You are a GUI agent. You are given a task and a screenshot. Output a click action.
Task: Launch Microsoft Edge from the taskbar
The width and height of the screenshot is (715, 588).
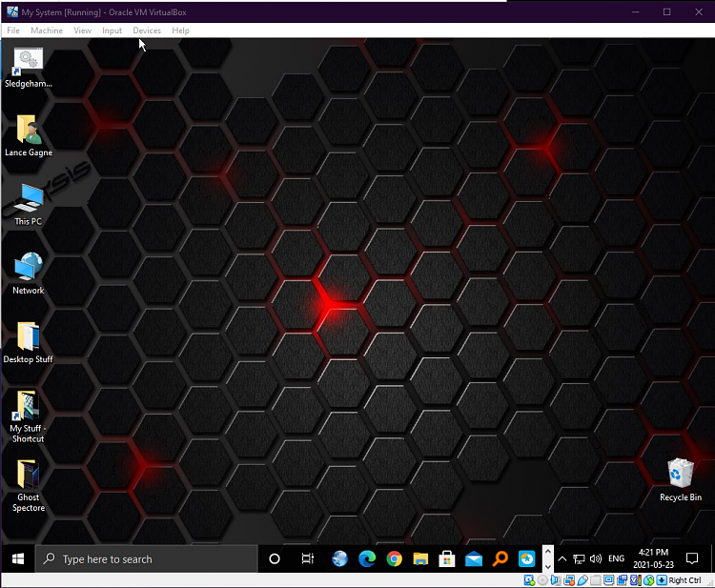click(x=367, y=558)
